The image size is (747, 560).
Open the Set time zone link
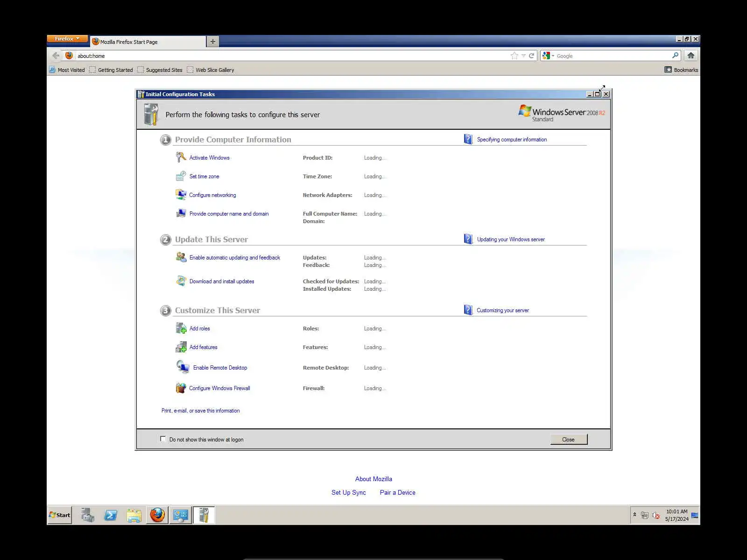[x=204, y=176]
